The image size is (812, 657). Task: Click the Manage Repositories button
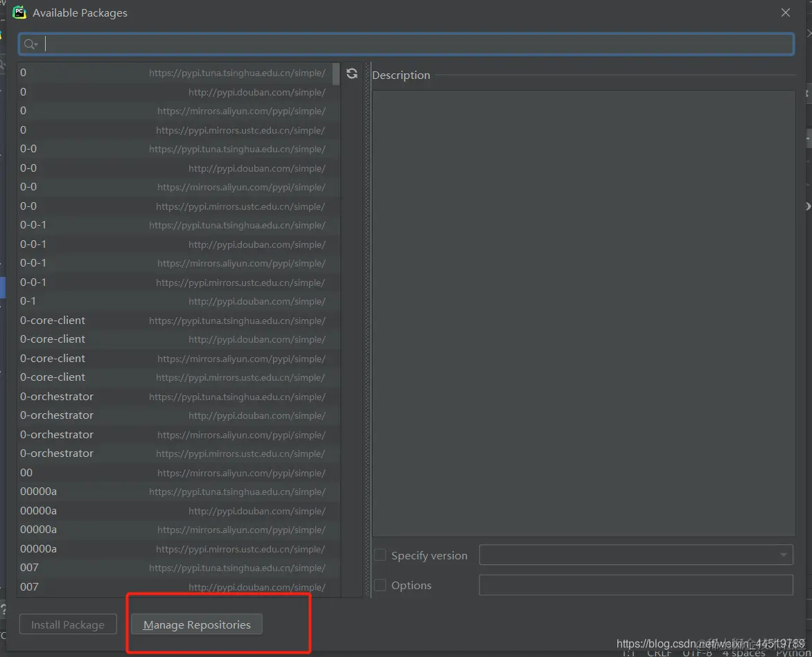coord(197,624)
